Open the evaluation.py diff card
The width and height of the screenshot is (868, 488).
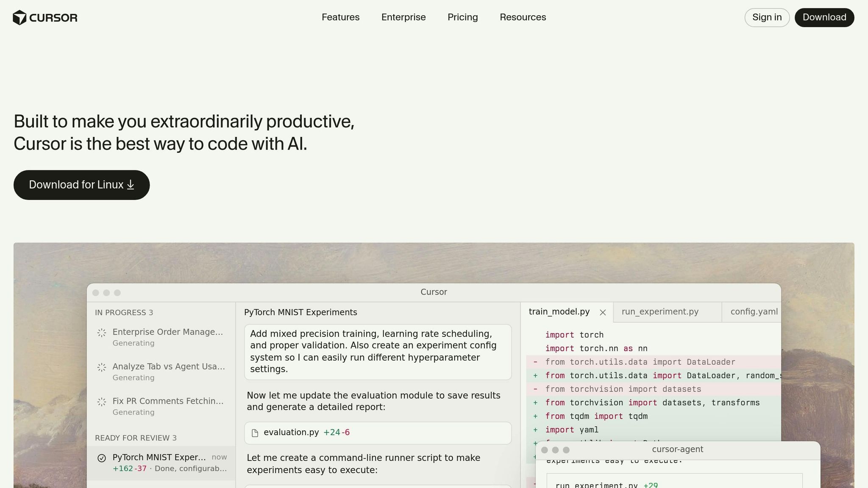(x=377, y=433)
